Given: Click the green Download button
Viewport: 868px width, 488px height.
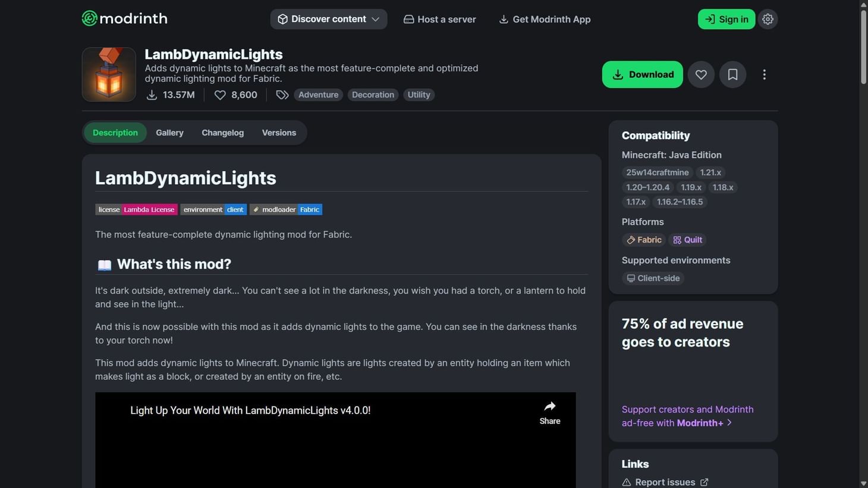Looking at the screenshot, I should tap(642, 74).
